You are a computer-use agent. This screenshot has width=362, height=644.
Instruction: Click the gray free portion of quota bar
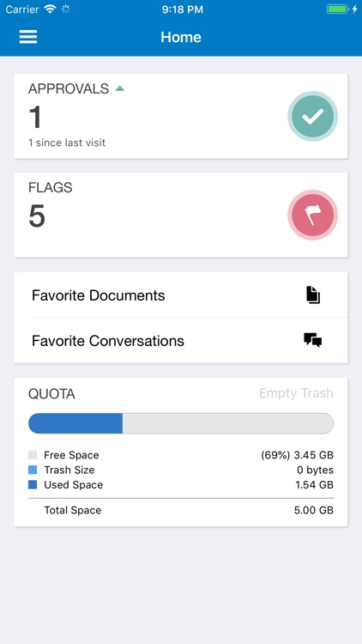click(x=228, y=423)
